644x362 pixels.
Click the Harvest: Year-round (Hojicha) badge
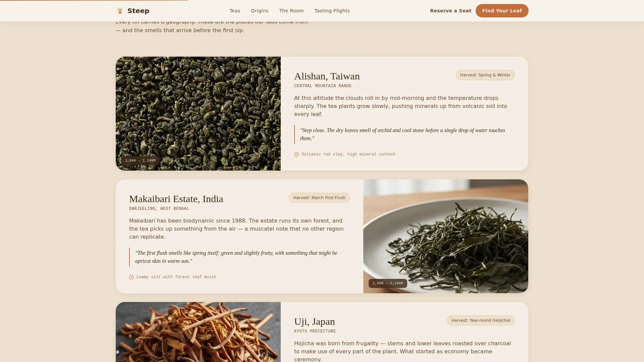(481, 320)
